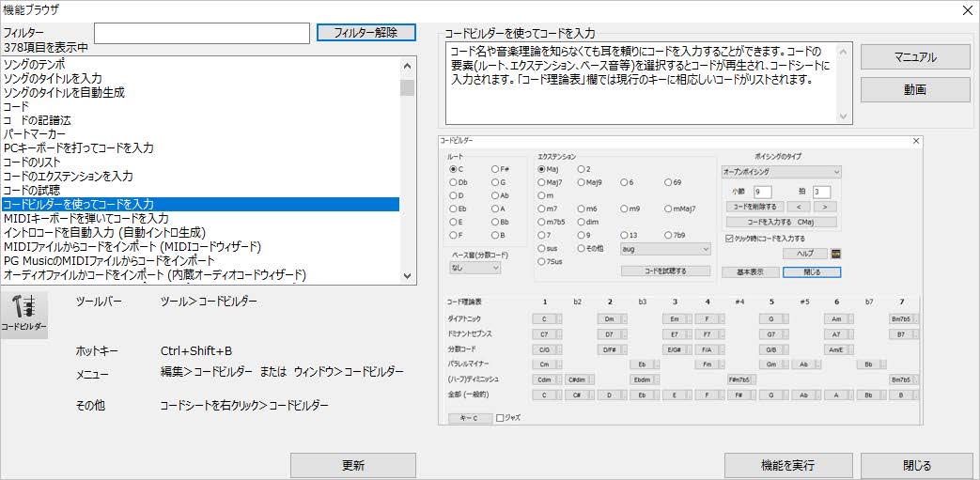Click the 動画 button
980x480 pixels.
(x=915, y=90)
